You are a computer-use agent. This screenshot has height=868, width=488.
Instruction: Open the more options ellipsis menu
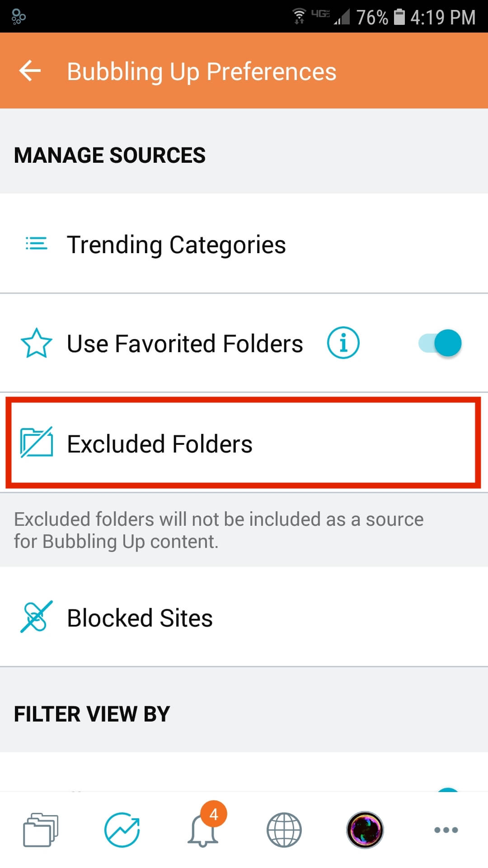coord(446,830)
